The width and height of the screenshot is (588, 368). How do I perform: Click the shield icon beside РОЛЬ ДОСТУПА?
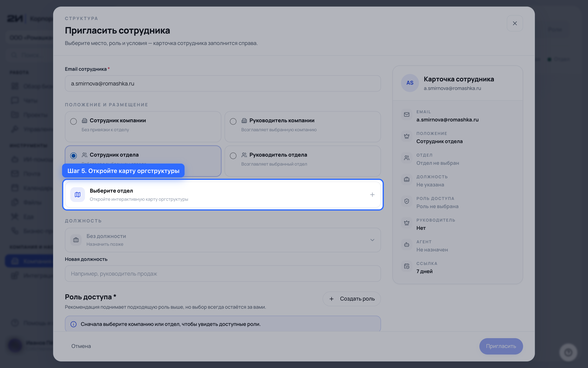click(x=406, y=201)
